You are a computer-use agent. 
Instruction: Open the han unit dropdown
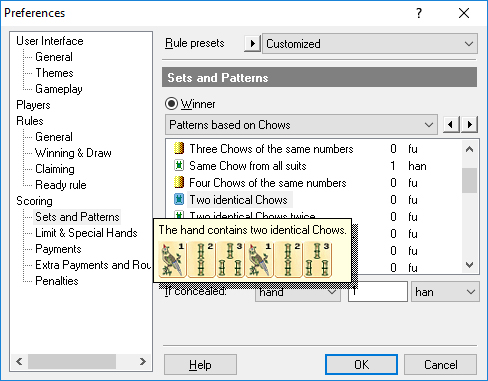pyautogui.click(x=445, y=292)
